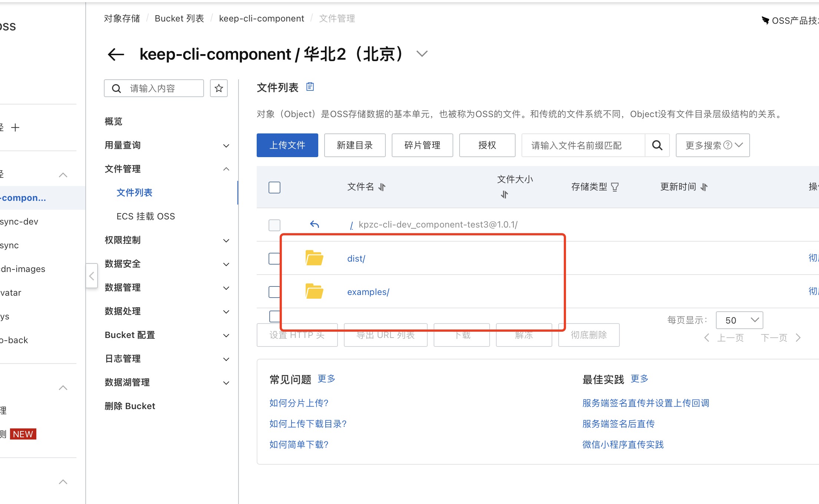Open 删除 Bucket menu item
Viewport: 819px width, 504px height.
pyautogui.click(x=130, y=406)
